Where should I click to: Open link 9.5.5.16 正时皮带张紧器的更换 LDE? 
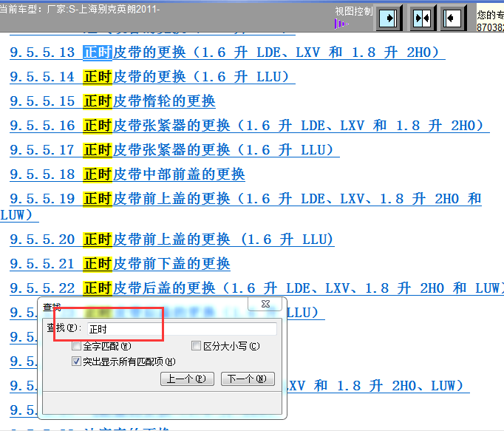250,126
